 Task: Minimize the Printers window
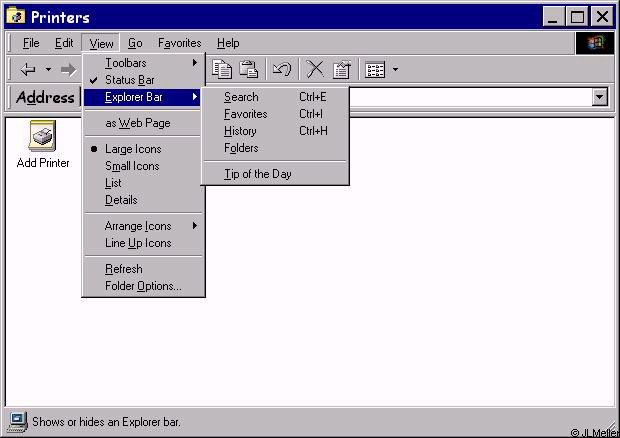(x=553, y=17)
